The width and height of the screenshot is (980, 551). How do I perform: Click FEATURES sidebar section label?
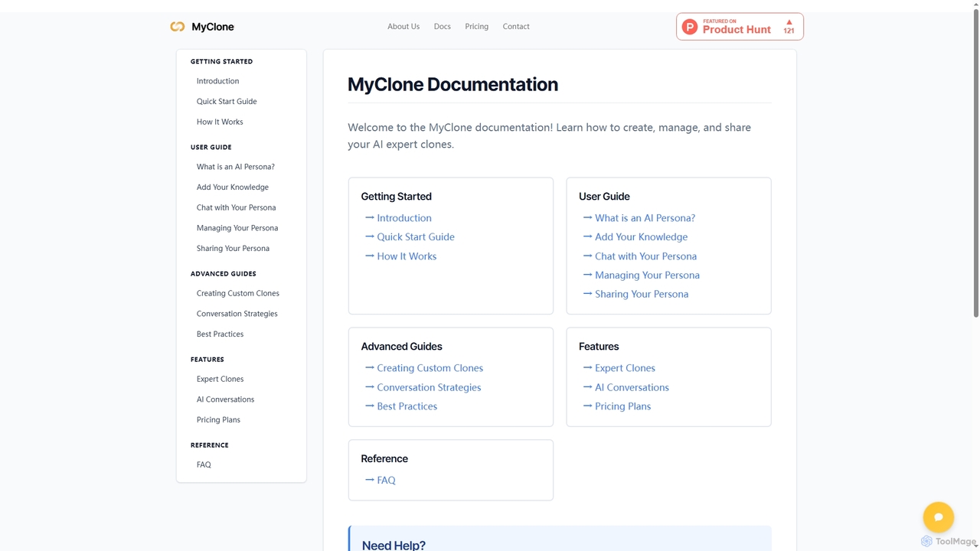(207, 360)
